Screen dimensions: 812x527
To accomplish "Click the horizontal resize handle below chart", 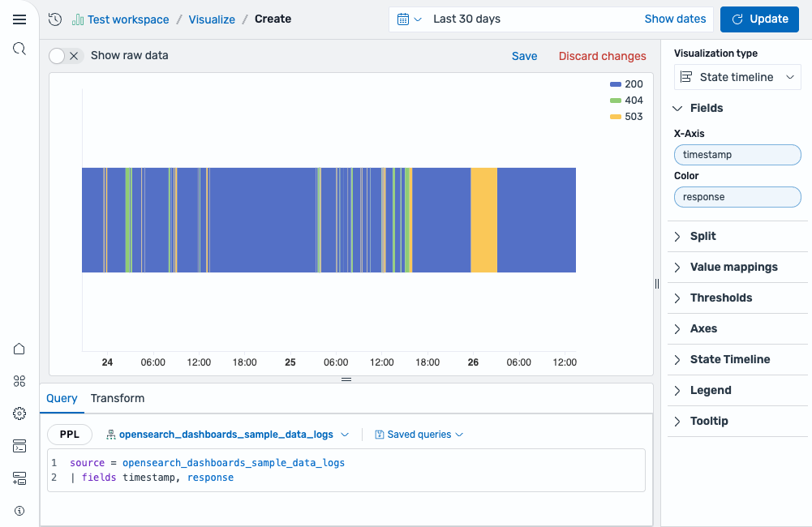I will click(x=346, y=379).
